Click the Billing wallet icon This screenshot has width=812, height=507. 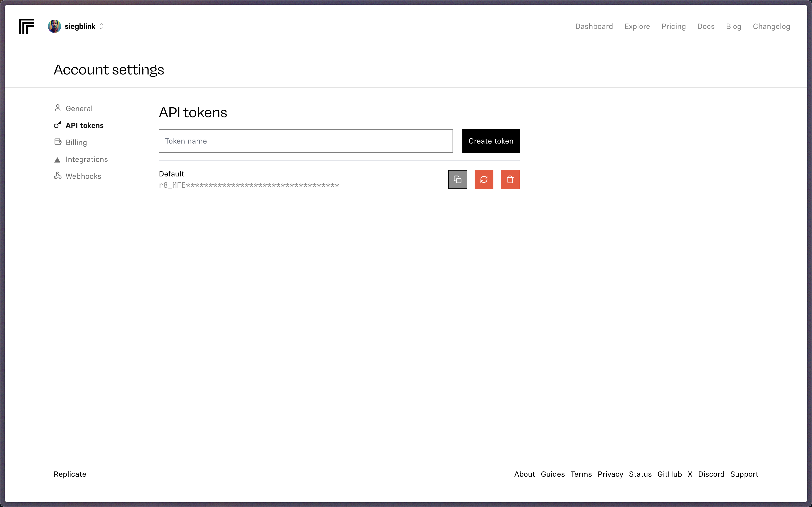58,142
